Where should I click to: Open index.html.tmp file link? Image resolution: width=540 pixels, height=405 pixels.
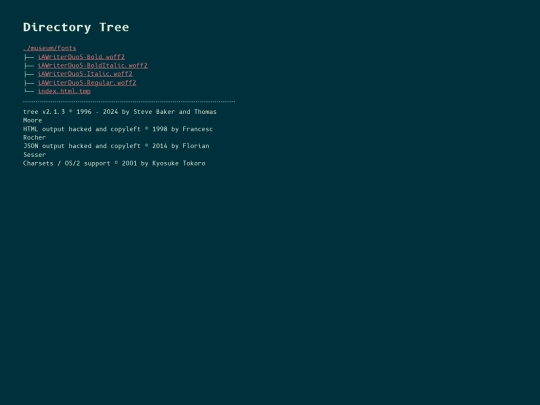[x=64, y=91]
